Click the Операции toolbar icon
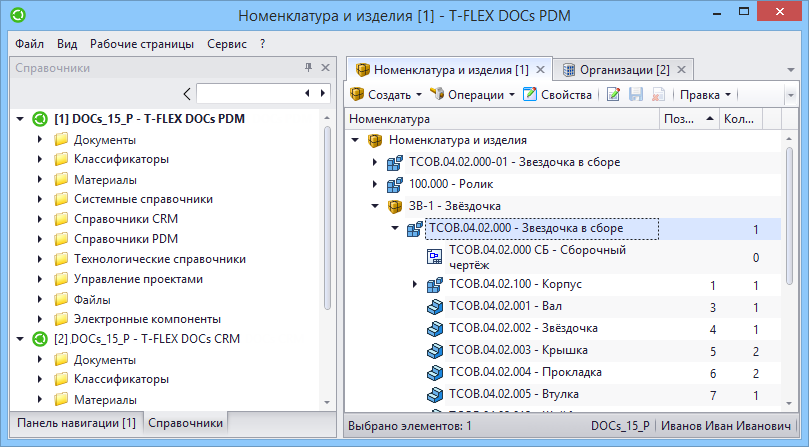The width and height of the screenshot is (809, 447). pyautogui.click(x=437, y=94)
